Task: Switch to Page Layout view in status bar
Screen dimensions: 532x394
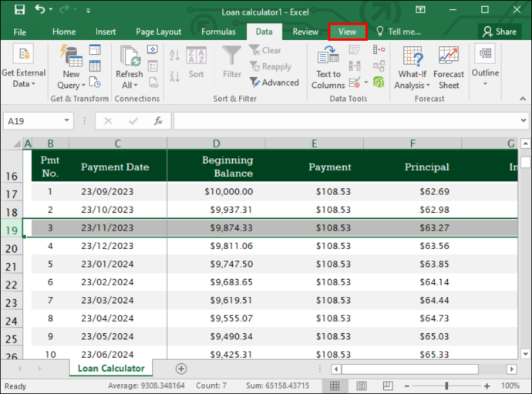Action: pos(362,386)
